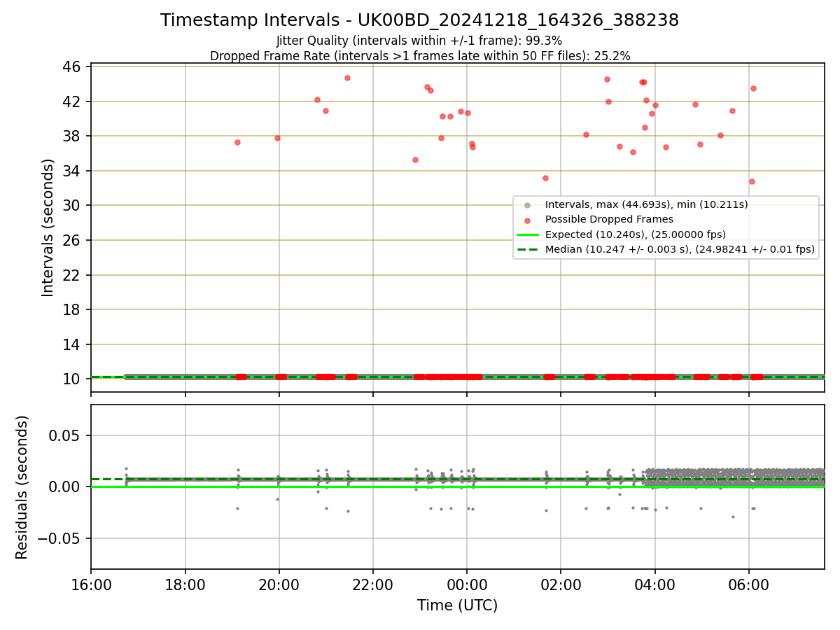This screenshot has width=840, height=630.
Task: Click the '20:00' x-axis tick label
Action: pos(279,584)
